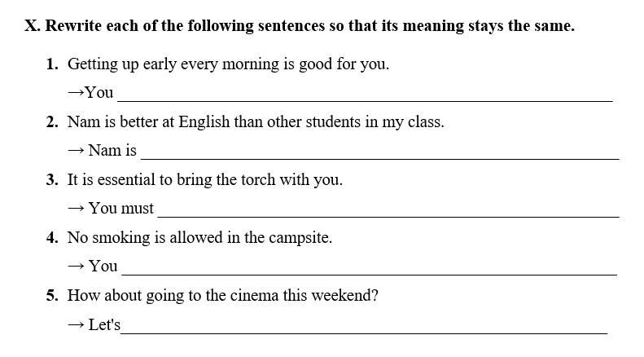Viewport: 644px width, 357px height.
Task: Click the blank line after "You must"
Action: [x=388, y=211]
